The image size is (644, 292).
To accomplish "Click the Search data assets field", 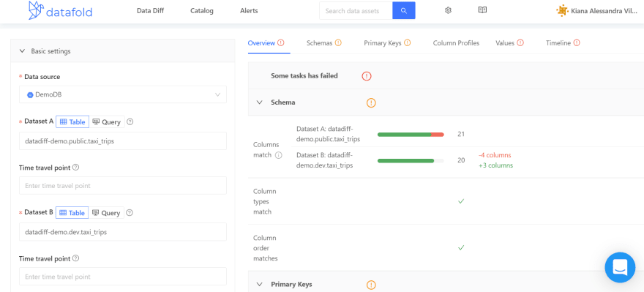I will (356, 11).
